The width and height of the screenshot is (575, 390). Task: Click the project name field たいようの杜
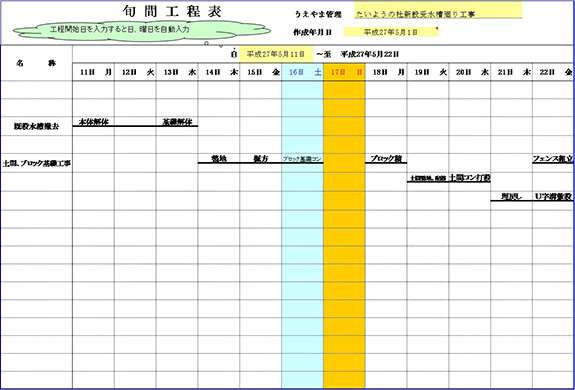438,15
